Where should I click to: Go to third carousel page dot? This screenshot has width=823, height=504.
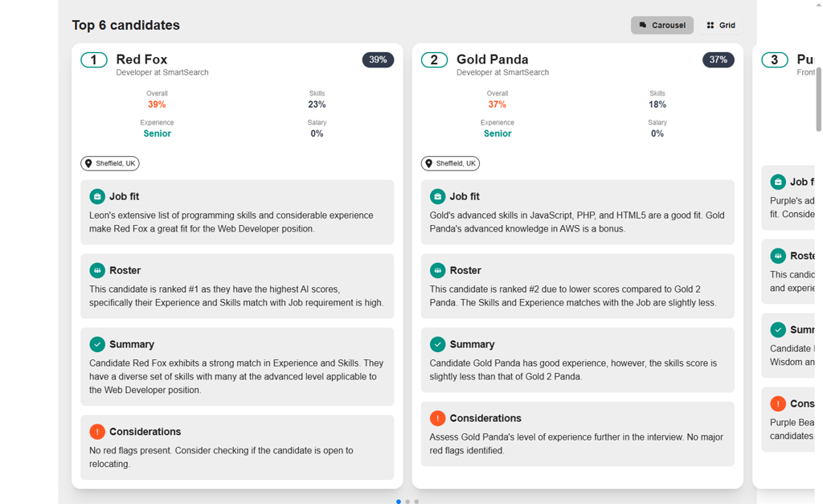[416, 502]
